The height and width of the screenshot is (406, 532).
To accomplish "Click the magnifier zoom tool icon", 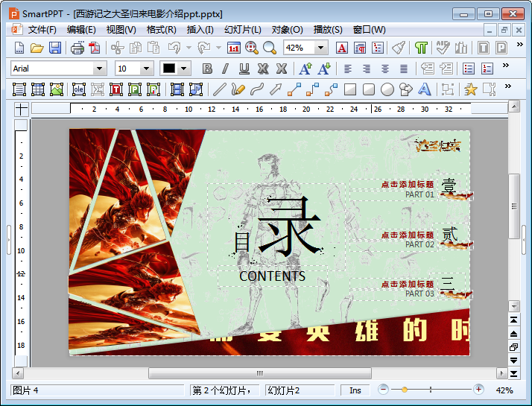I will click(270, 48).
